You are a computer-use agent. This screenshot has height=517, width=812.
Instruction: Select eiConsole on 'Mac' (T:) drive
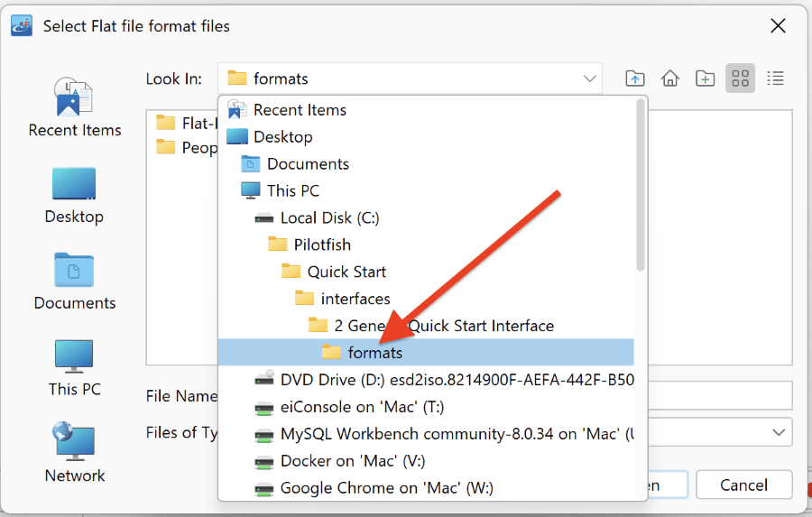point(426,407)
